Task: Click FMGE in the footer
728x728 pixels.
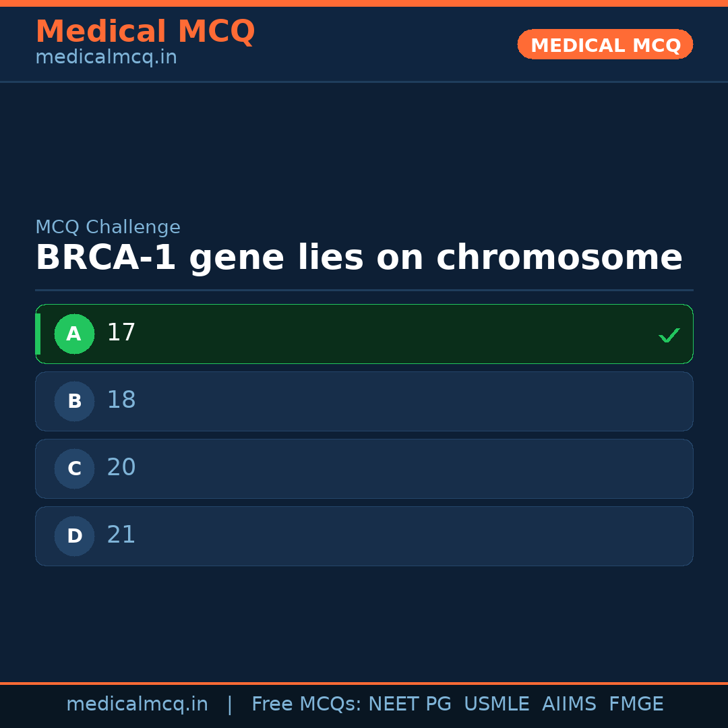Action: tap(636, 704)
